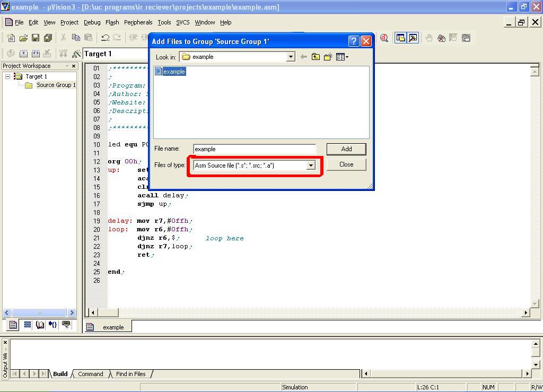This screenshot has width=543, height=392.
Task: Click Create New Folder icon in dialog
Action: [x=328, y=57]
